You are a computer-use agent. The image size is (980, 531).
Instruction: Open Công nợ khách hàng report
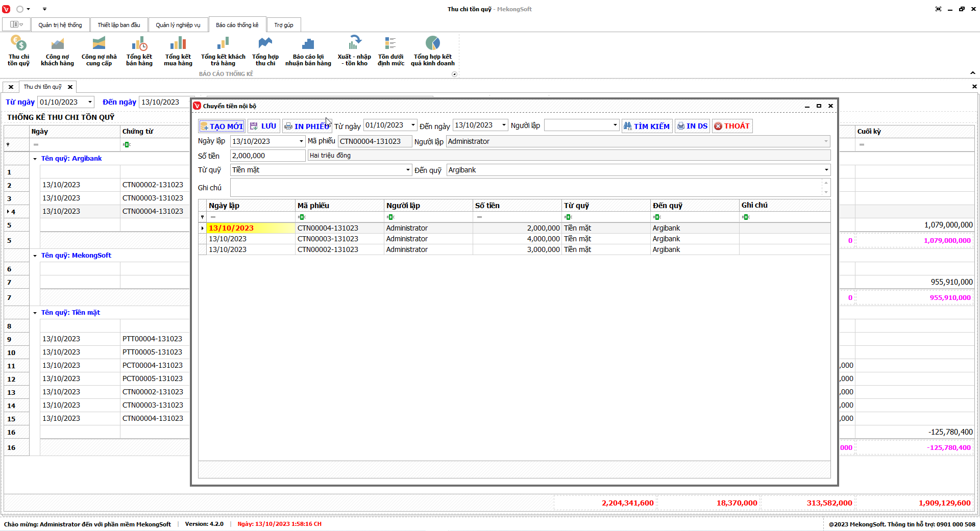pos(57,50)
